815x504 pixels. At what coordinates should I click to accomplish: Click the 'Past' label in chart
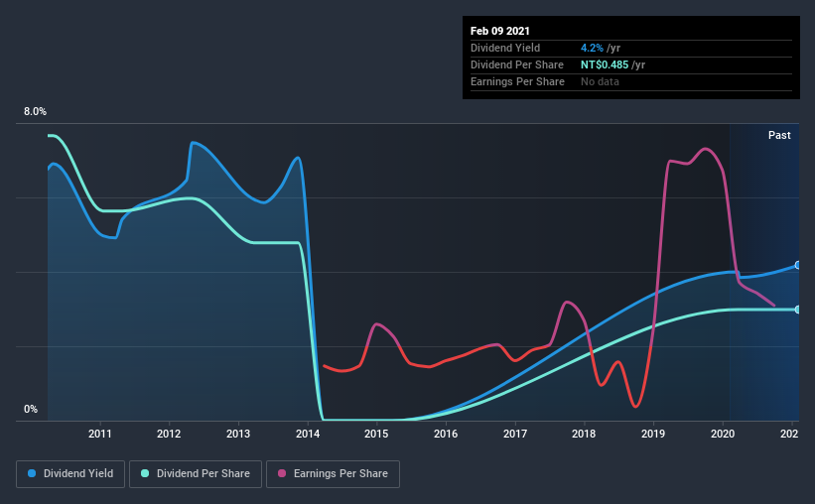(x=779, y=135)
